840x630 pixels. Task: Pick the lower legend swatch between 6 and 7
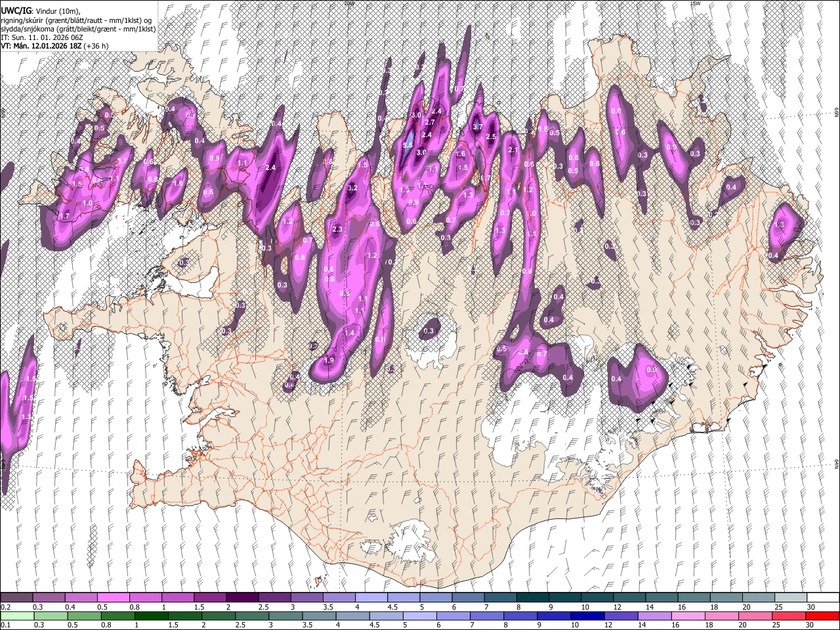pyautogui.click(x=453, y=616)
